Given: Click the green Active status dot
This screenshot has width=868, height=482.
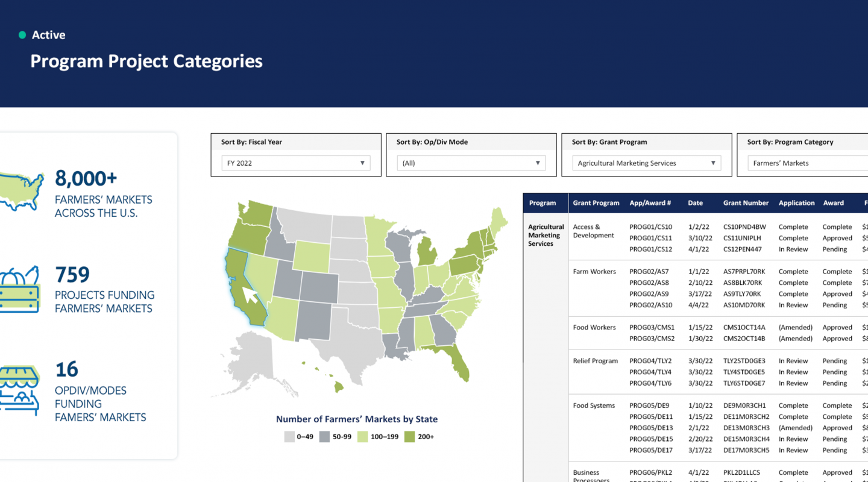Looking at the screenshot, I should 22,35.
